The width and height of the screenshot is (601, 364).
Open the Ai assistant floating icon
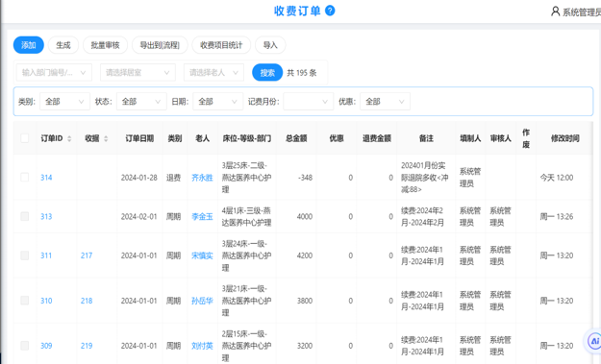point(594,341)
